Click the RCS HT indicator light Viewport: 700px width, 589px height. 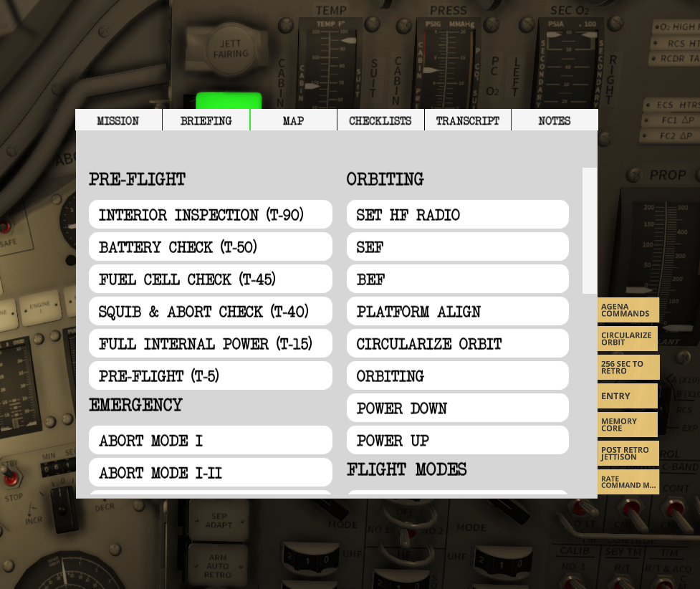pyautogui.click(x=676, y=43)
